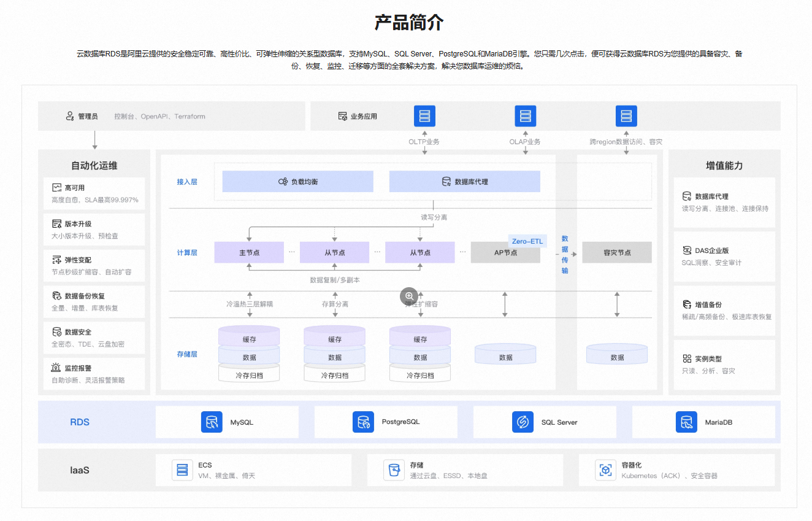The image size is (812, 521).
Task: Click the SQL Server icon
Action: click(x=523, y=422)
